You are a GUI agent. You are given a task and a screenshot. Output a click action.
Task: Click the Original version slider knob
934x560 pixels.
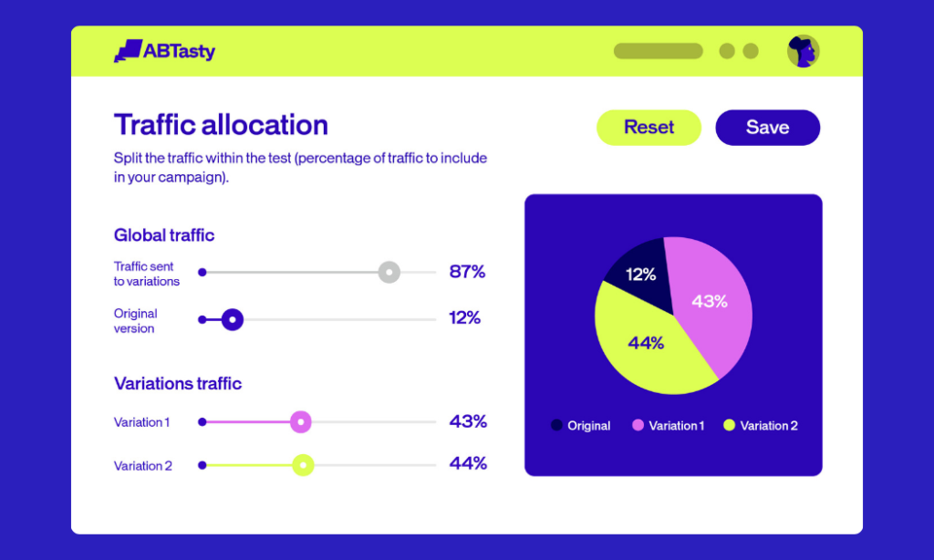[233, 319]
